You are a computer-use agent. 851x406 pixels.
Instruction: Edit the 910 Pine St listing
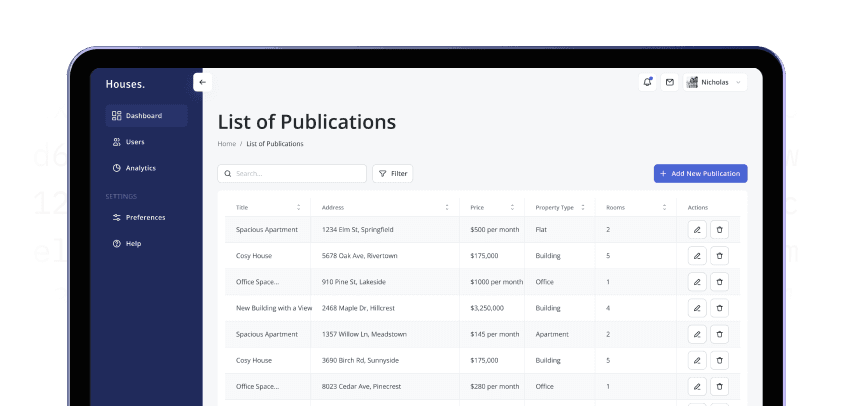[697, 282]
